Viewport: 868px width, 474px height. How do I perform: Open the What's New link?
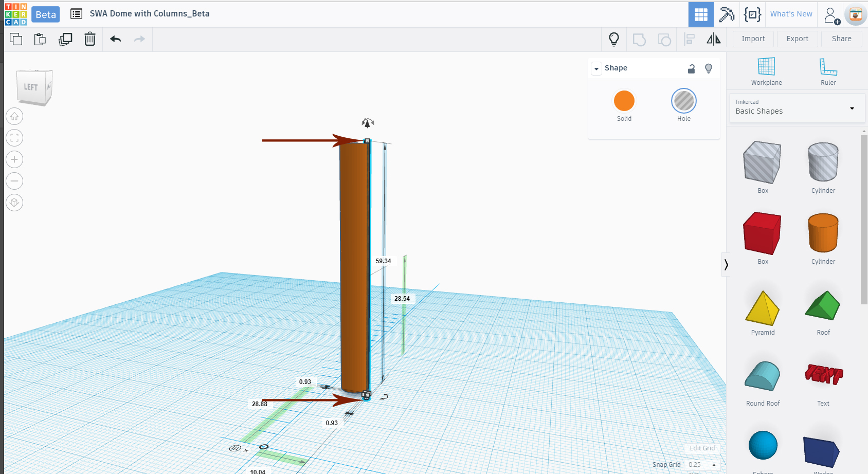pos(791,14)
